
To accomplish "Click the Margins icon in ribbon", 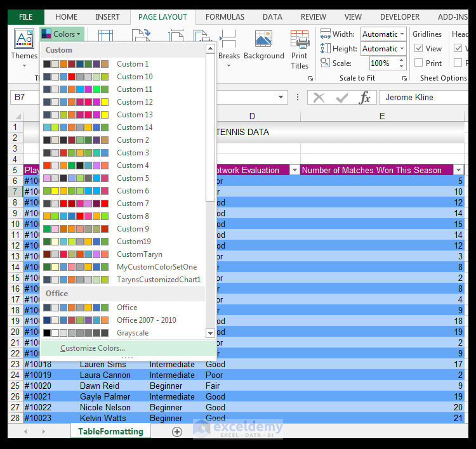I will click(105, 35).
